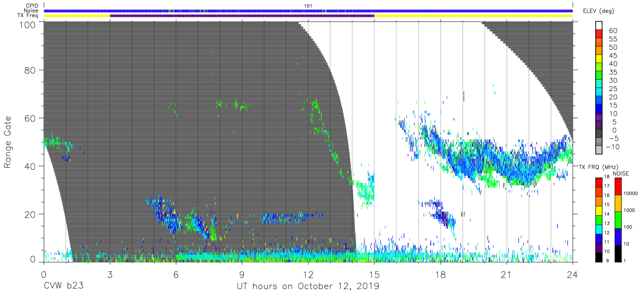The image size is (644, 297).
Task: Click the x-axis tick label '9'
Action: (242, 274)
